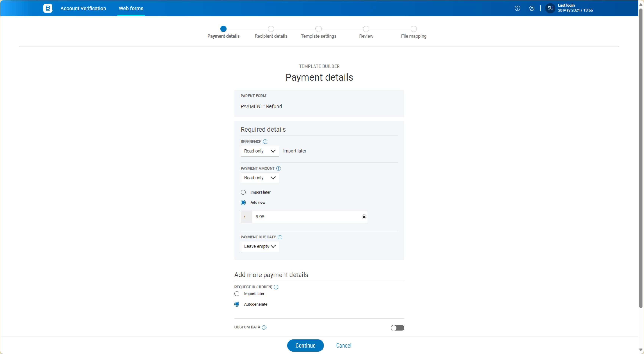Open the Reference Read only dropdown

click(259, 151)
